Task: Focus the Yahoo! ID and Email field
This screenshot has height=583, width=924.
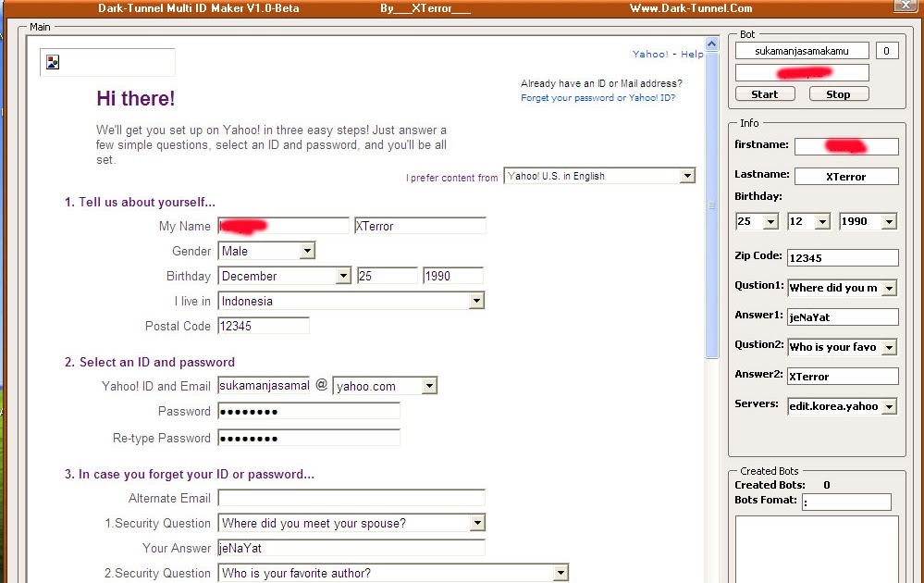Action: [264, 386]
